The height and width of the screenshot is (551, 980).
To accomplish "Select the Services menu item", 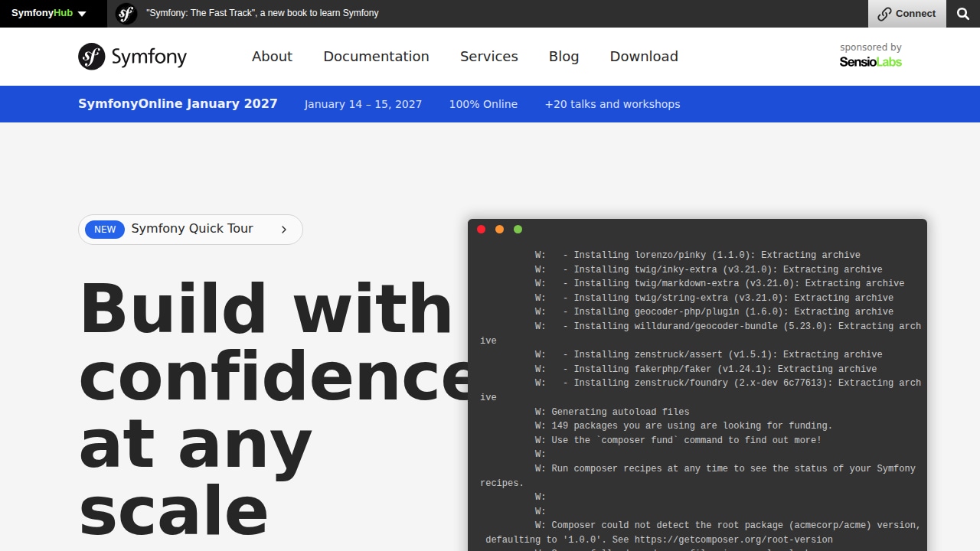I will tap(489, 57).
